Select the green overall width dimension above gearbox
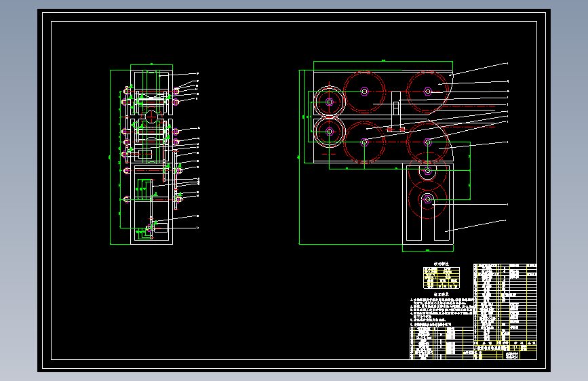Screen dimensions: 588x381 (x=383, y=61)
